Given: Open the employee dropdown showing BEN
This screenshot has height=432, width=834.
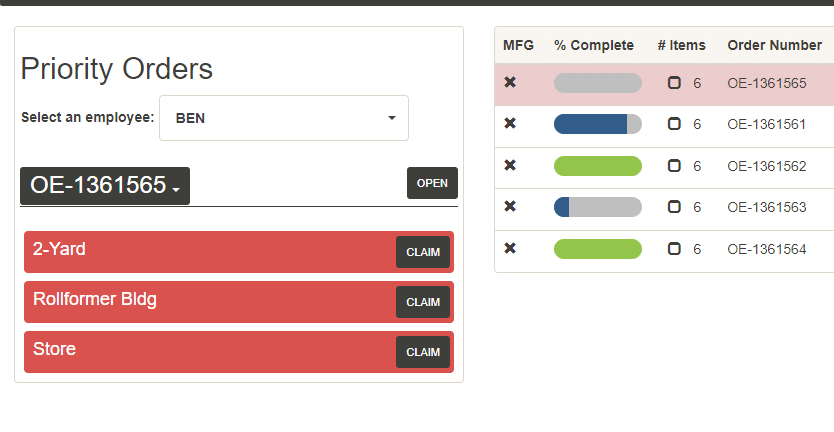Looking at the screenshot, I should pos(284,118).
